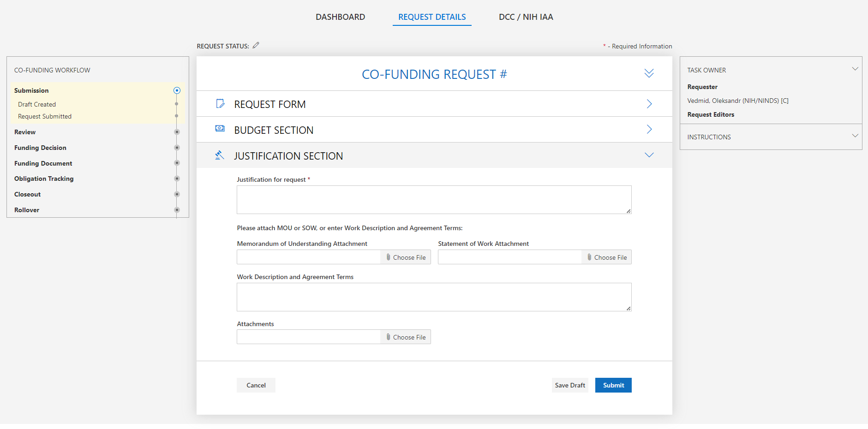
Task: Click the Justification Section gavel icon
Action: pos(220,155)
